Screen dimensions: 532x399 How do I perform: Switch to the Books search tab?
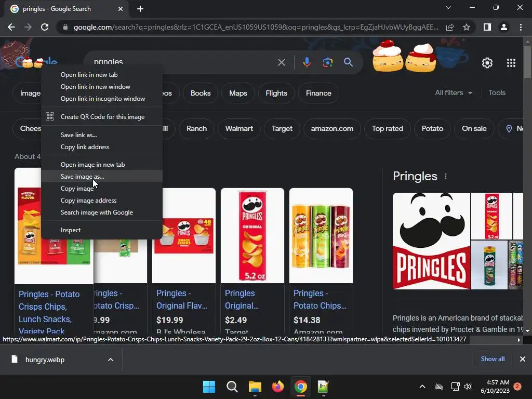click(x=200, y=93)
